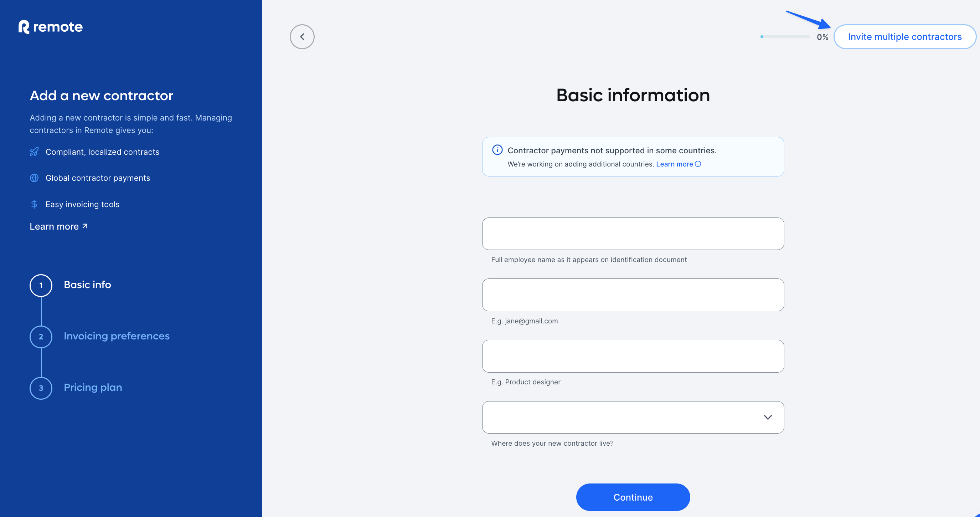Viewport: 980px width, 517px height.
Task: Click the rocket icon beside compliant contracts
Action: 35,152
